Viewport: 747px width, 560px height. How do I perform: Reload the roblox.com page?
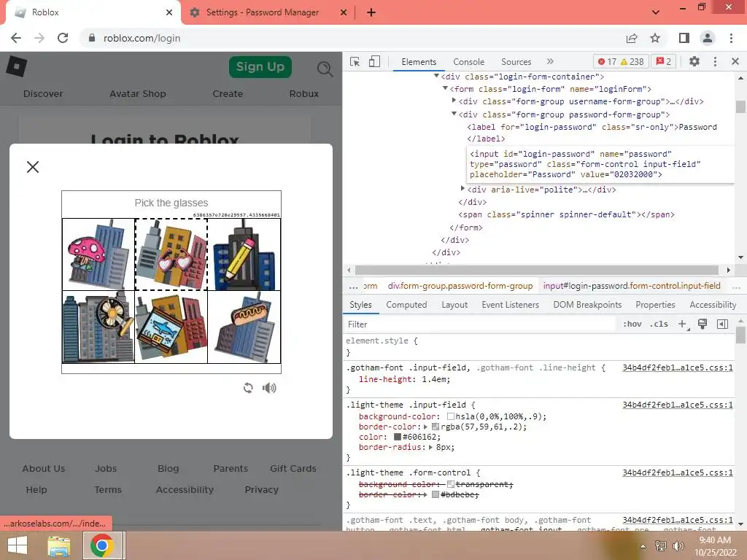point(63,38)
